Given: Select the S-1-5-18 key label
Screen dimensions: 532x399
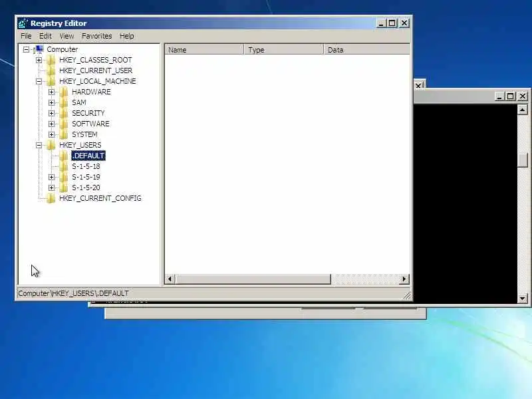Looking at the screenshot, I should 86,166.
